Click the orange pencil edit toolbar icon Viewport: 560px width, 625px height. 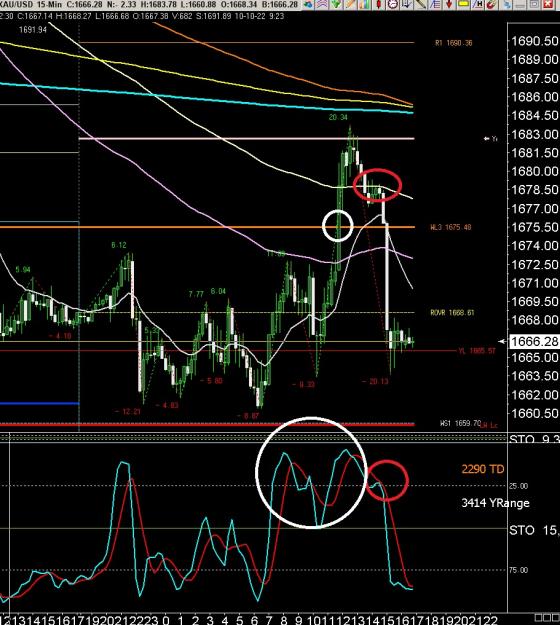click(350, 4)
